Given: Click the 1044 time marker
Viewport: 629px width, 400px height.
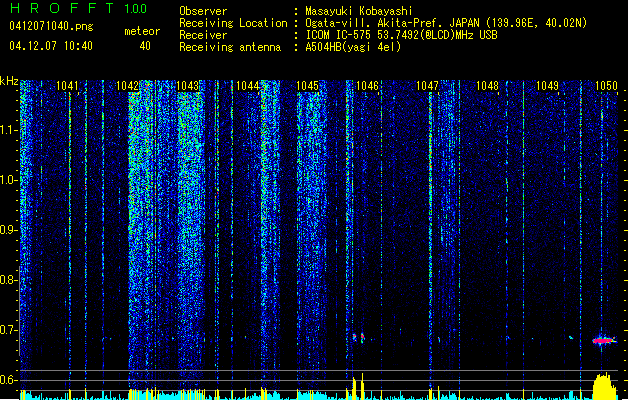Looking at the screenshot, I should [248, 86].
